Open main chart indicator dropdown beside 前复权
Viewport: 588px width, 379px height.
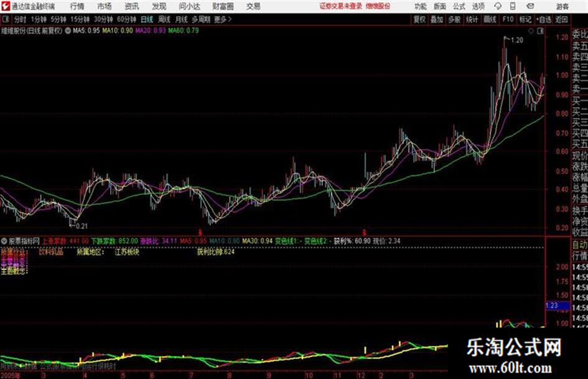(68, 30)
